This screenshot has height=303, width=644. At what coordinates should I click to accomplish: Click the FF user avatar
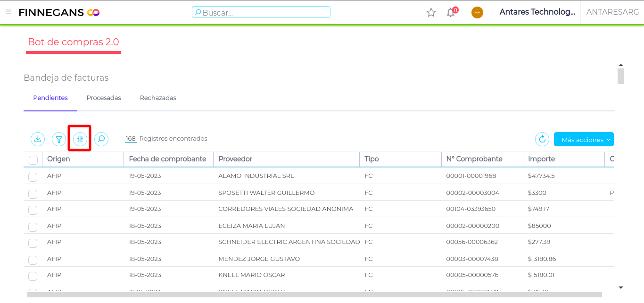tap(477, 13)
